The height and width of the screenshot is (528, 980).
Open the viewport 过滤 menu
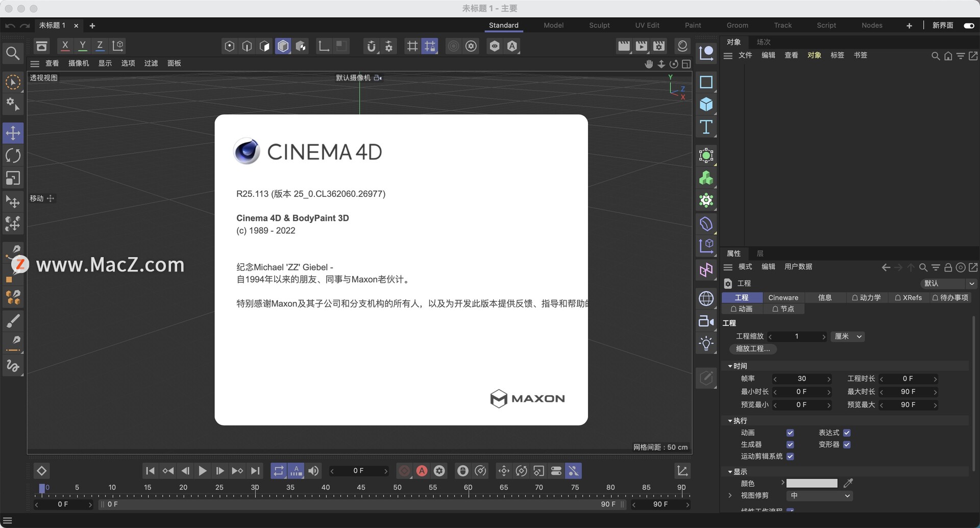[151, 63]
